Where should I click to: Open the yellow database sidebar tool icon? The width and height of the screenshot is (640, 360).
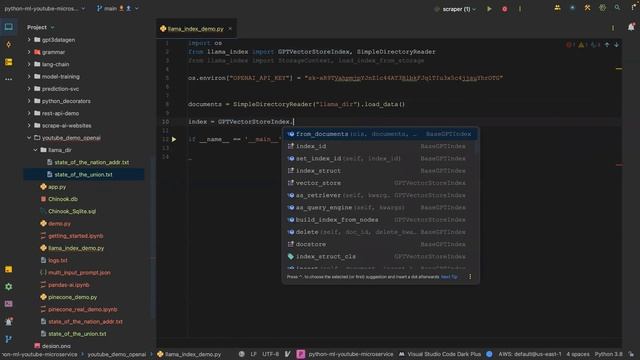(9, 62)
